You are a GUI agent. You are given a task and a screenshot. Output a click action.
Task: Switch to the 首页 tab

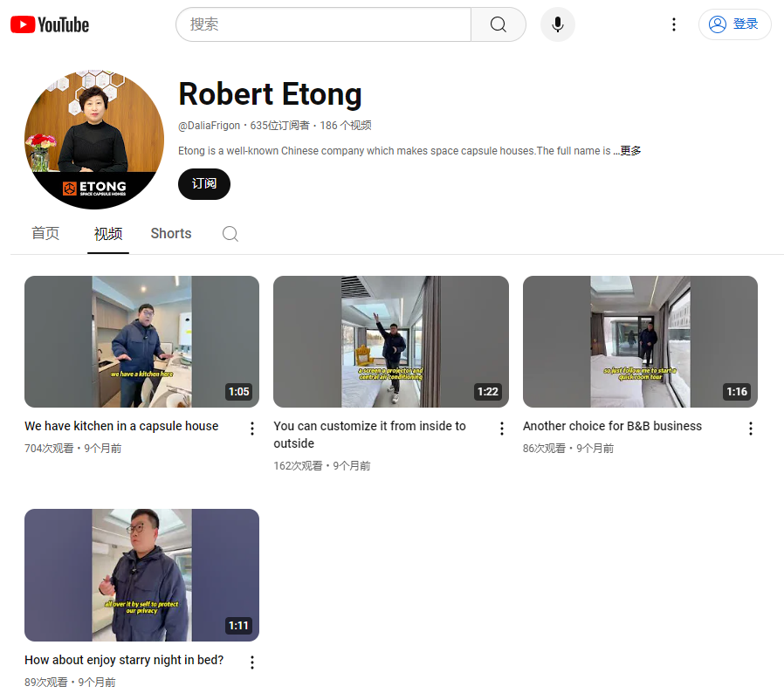click(x=45, y=234)
